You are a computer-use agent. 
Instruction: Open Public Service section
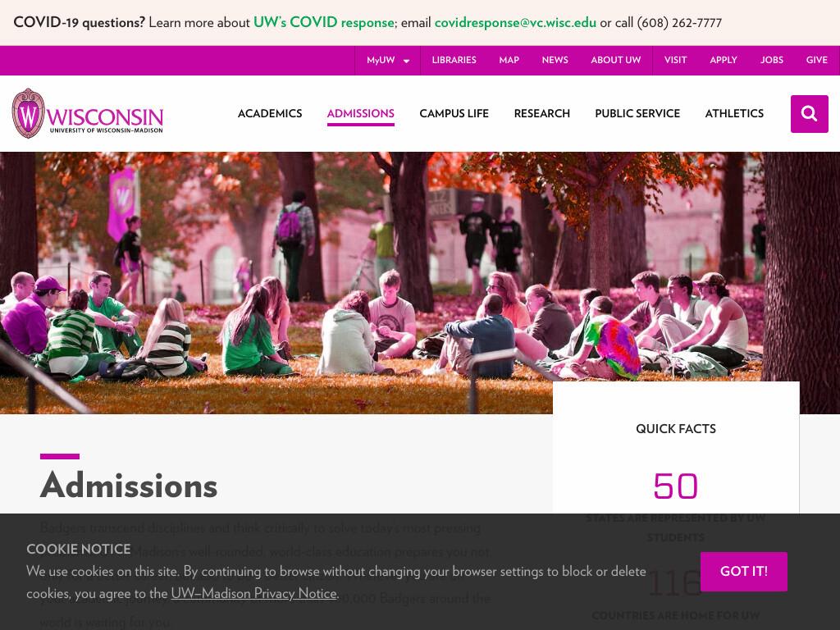point(637,113)
